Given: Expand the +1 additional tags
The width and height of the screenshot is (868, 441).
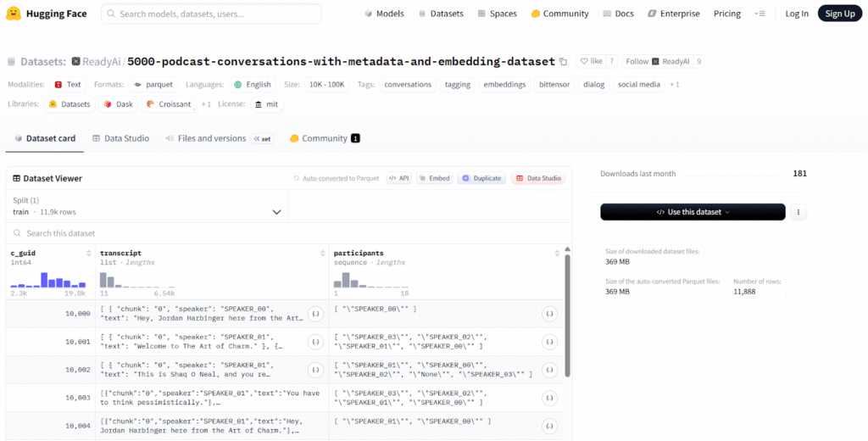Looking at the screenshot, I should coord(675,85).
